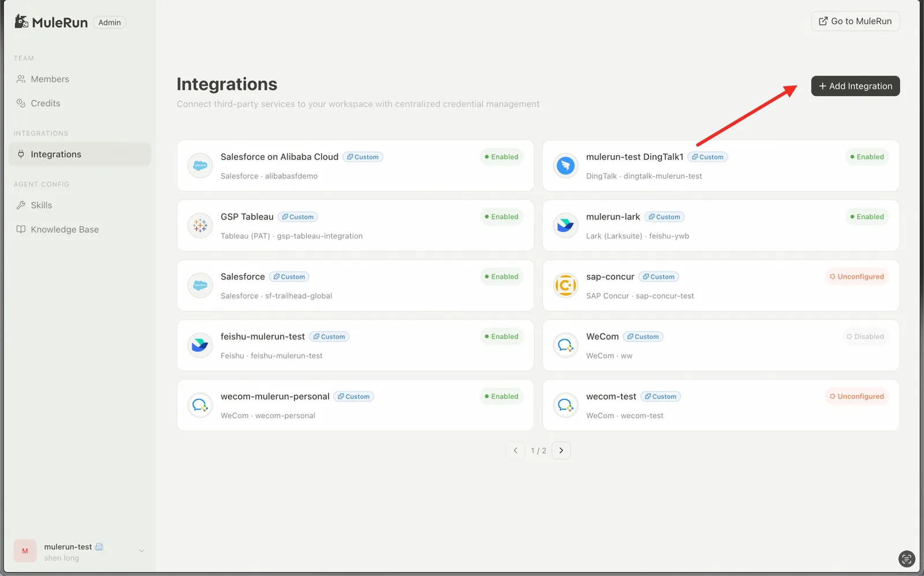Click 'Salesforce · sf-trailhead-global' subtitle
924x576 pixels.
pos(277,296)
